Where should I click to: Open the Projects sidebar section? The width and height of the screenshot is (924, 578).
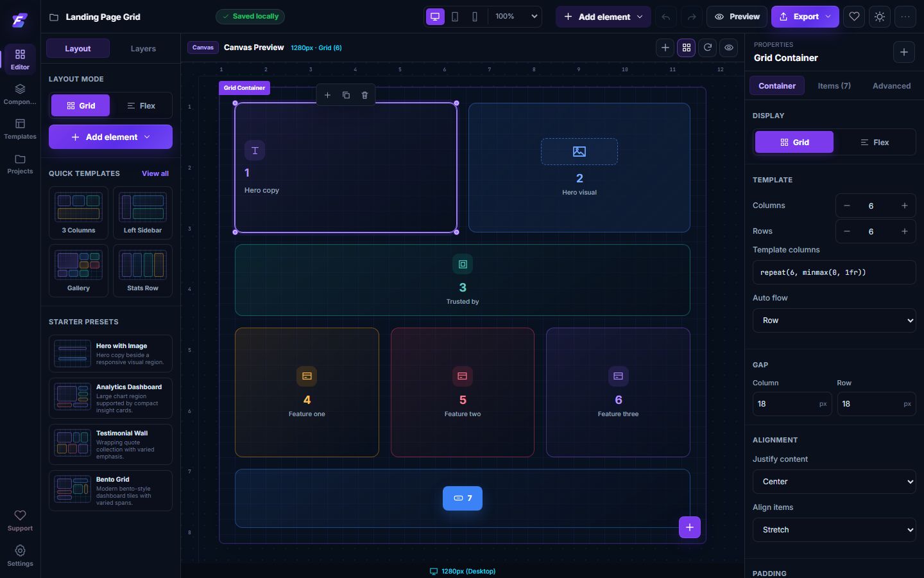[x=20, y=164]
